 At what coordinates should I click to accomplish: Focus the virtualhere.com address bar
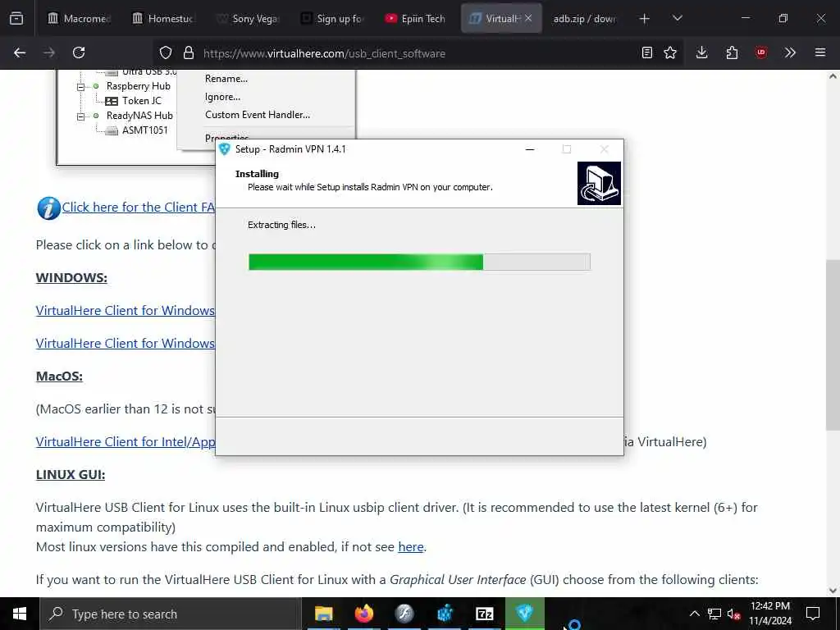[418, 53]
